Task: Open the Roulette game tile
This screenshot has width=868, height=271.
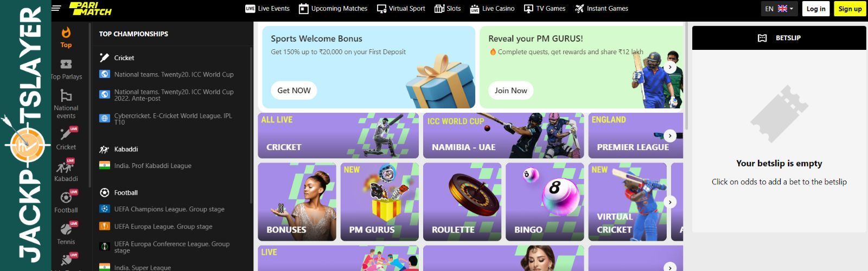Action: (x=462, y=202)
